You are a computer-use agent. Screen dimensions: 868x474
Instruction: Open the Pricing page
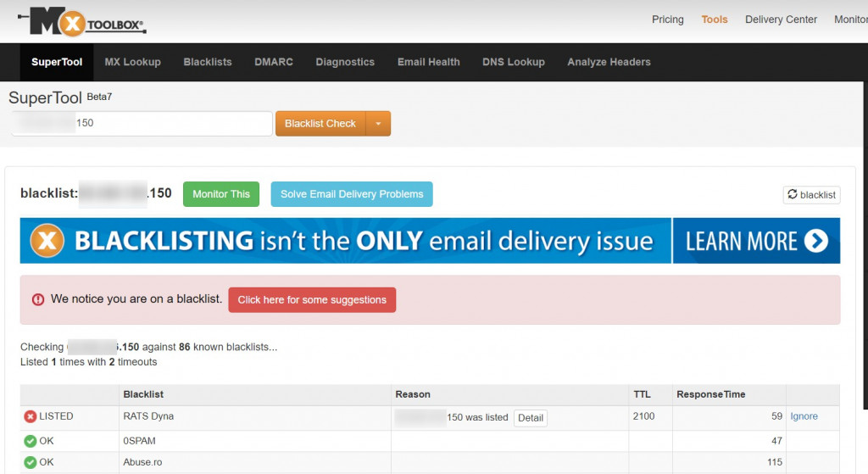(x=668, y=20)
